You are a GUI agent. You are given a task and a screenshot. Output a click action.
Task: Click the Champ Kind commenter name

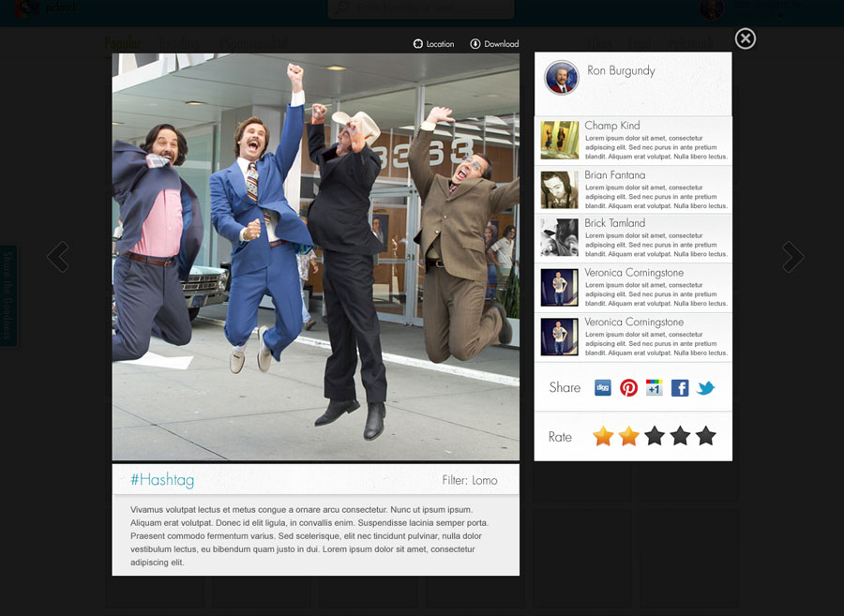tap(612, 126)
